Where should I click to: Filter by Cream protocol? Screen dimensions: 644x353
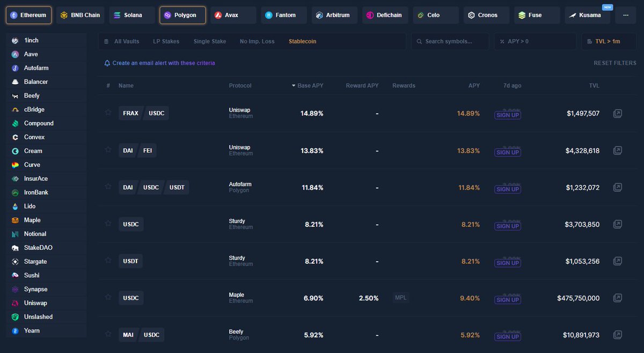(46, 151)
